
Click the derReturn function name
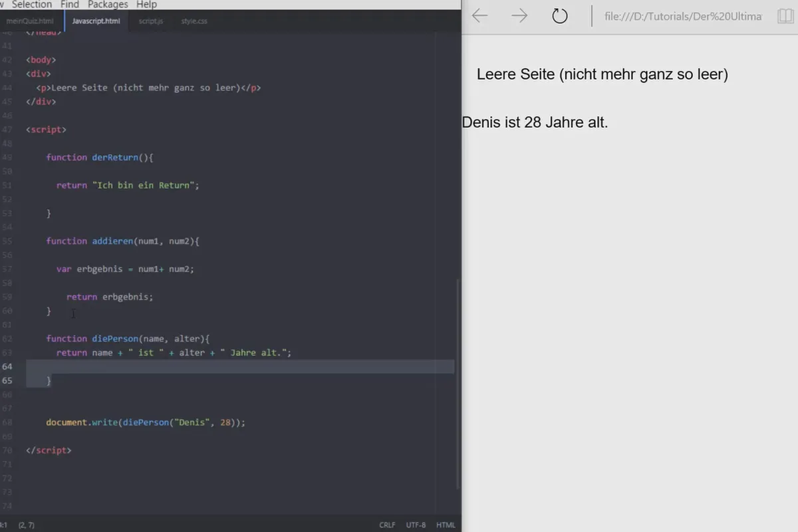pos(115,157)
